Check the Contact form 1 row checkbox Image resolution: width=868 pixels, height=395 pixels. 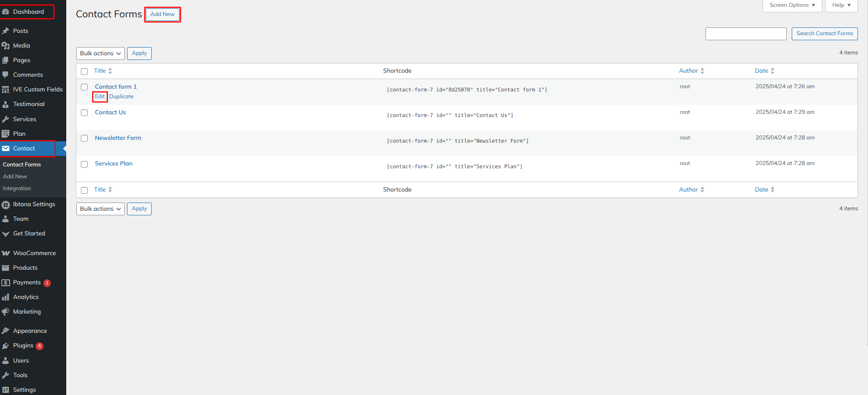(x=85, y=87)
